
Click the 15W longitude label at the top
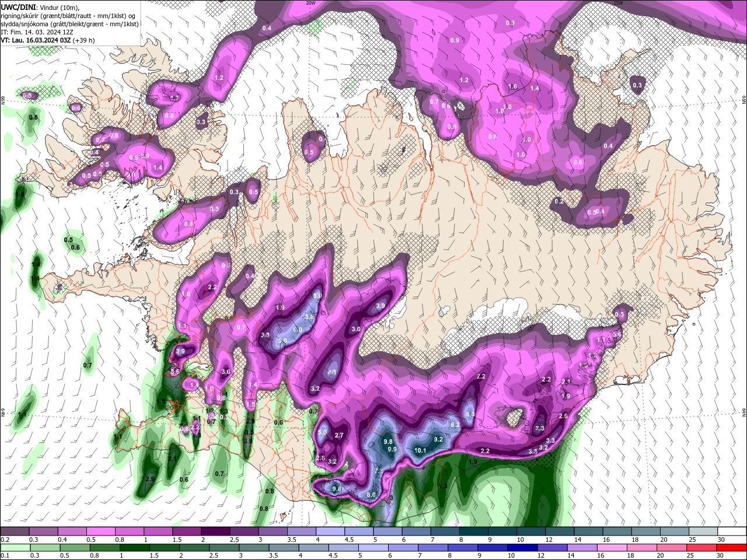coord(618,3)
